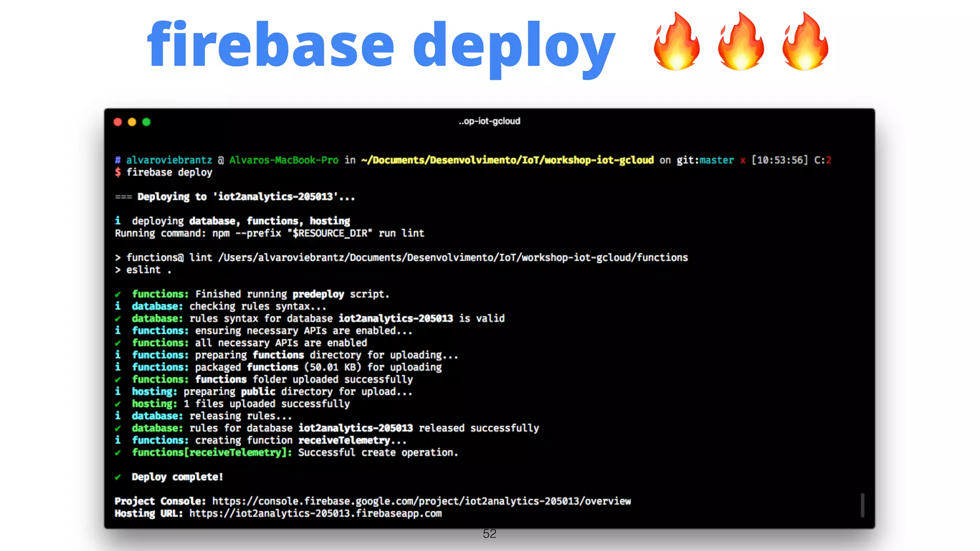Click the middle fire emoji in heading
Image resolution: width=980 pixels, height=551 pixels.
tap(741, 42)
